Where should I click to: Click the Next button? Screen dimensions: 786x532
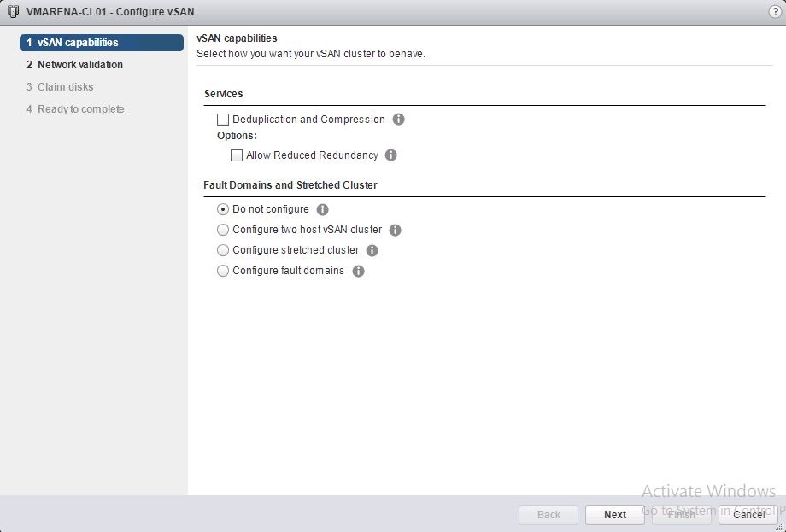[x=615, y=514]
